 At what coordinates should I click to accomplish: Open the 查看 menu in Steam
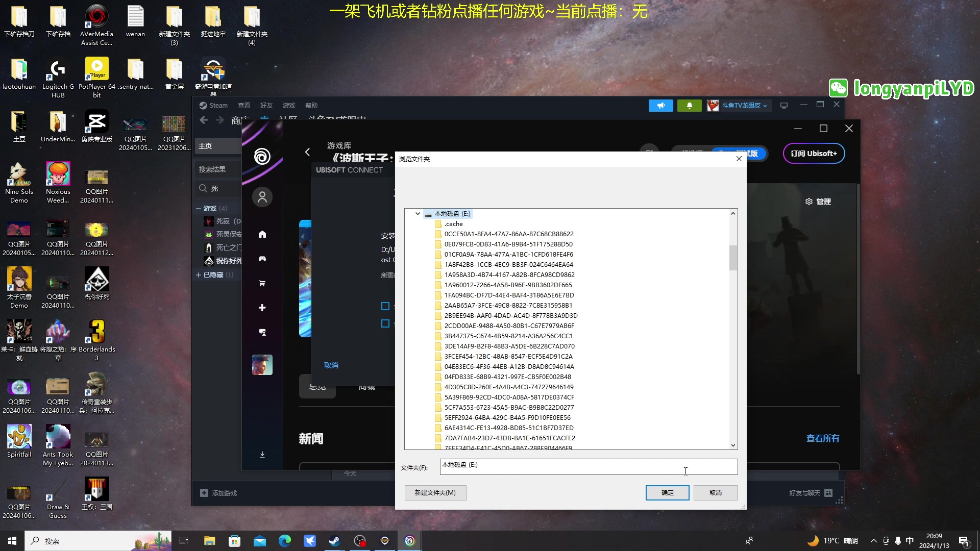[x=244, y=105]
